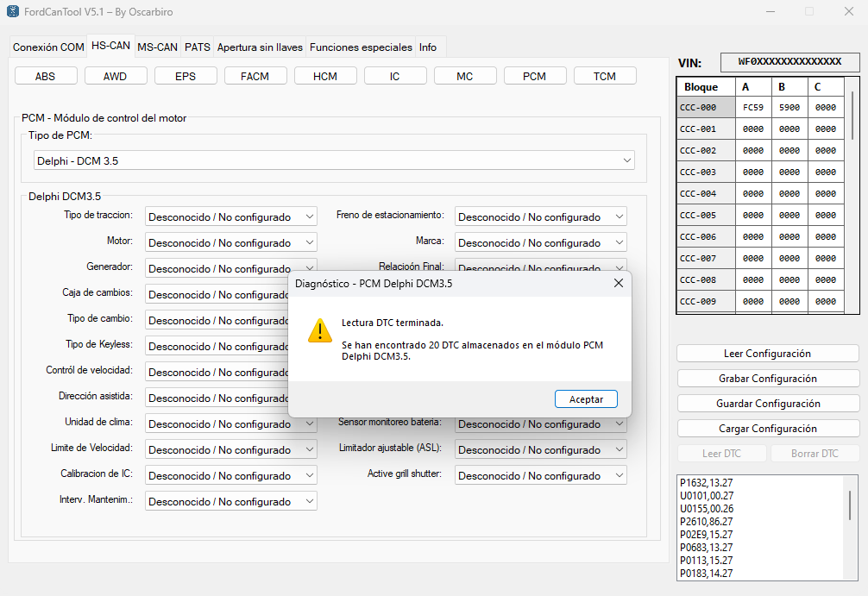The height and width of the screenshot is (596, 868).
Task: Click the VIN input field
Action: 789,62
